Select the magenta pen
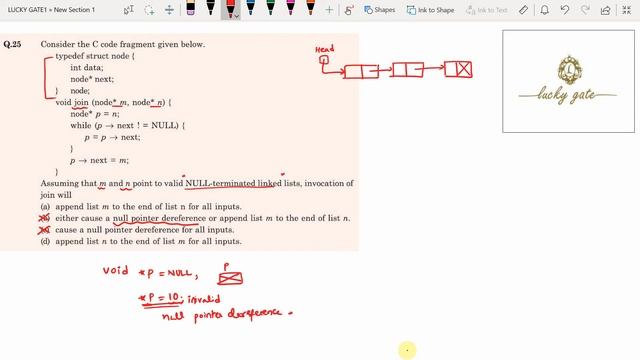The height and width of the screenshot is (360, 640). pos(290,8)
